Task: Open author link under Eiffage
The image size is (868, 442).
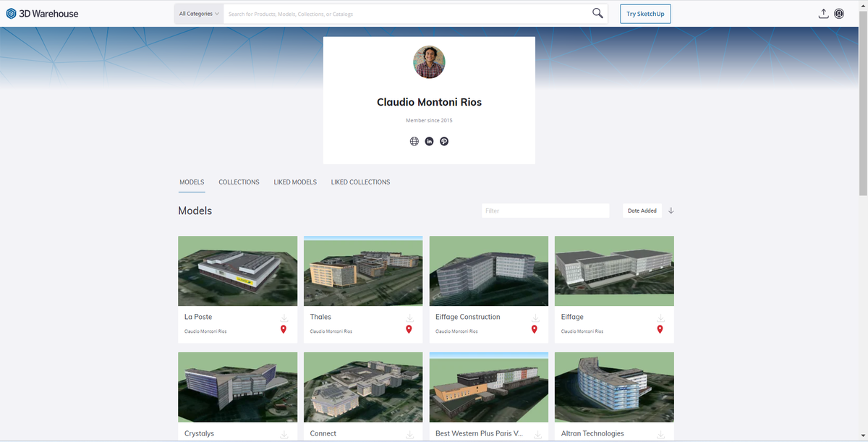Action: pyautogui.click(x=582, y=331)
